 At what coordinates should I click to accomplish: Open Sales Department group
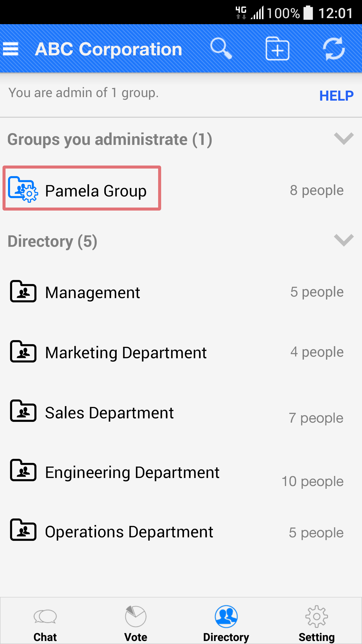(109, 413)
